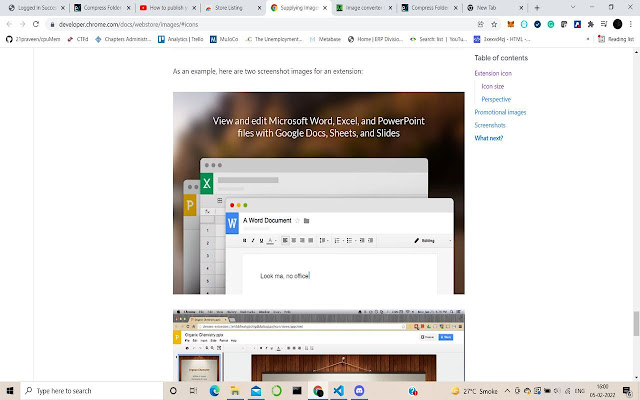
Task: Open the tab search chevron
Action: 573,7
